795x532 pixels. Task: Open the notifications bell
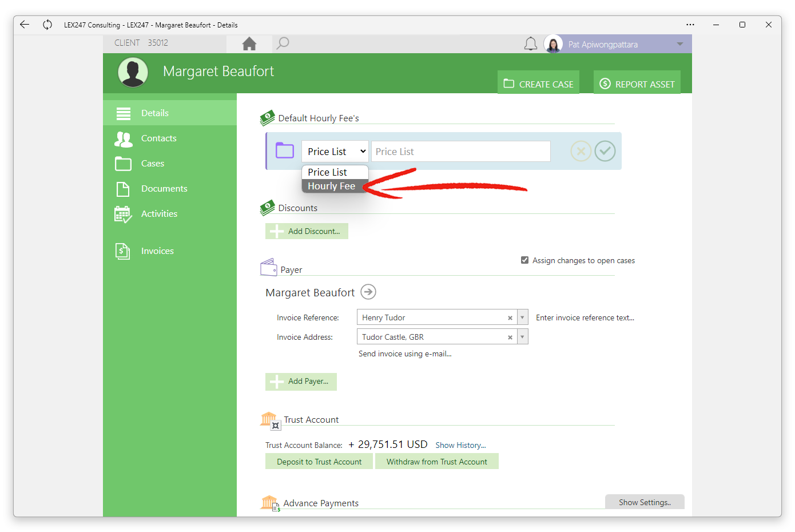coord(531,44)
